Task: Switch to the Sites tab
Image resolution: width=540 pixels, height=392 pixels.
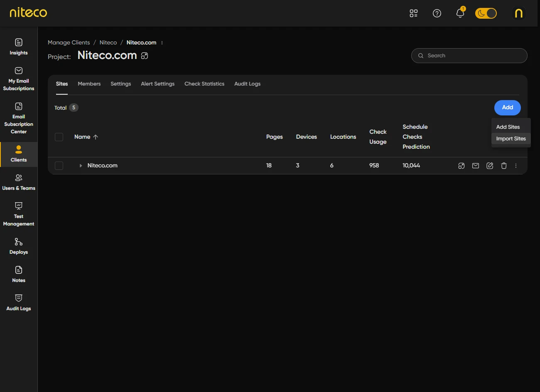Action: pyautogui.click(x=62, y=84)
